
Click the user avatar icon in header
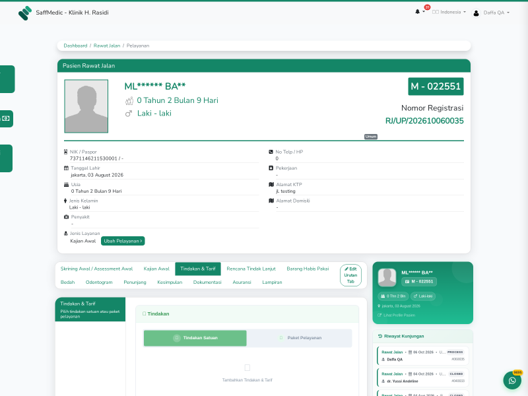[476, 13]
